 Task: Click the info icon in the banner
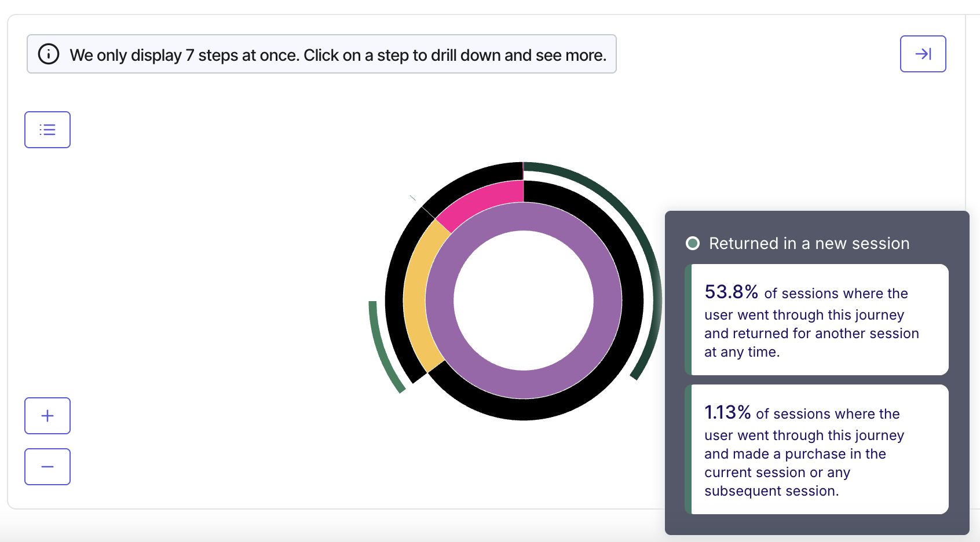[x=49, y=54]
